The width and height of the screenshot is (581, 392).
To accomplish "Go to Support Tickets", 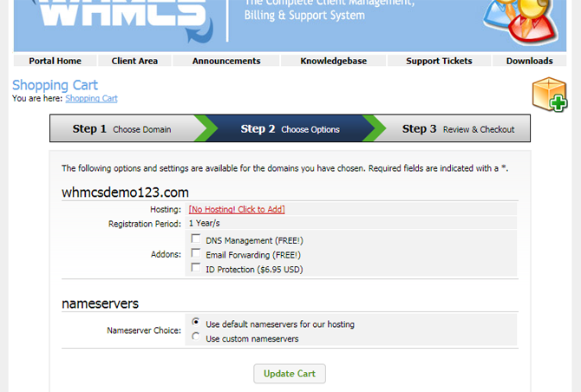I will [x=439, y=61].
